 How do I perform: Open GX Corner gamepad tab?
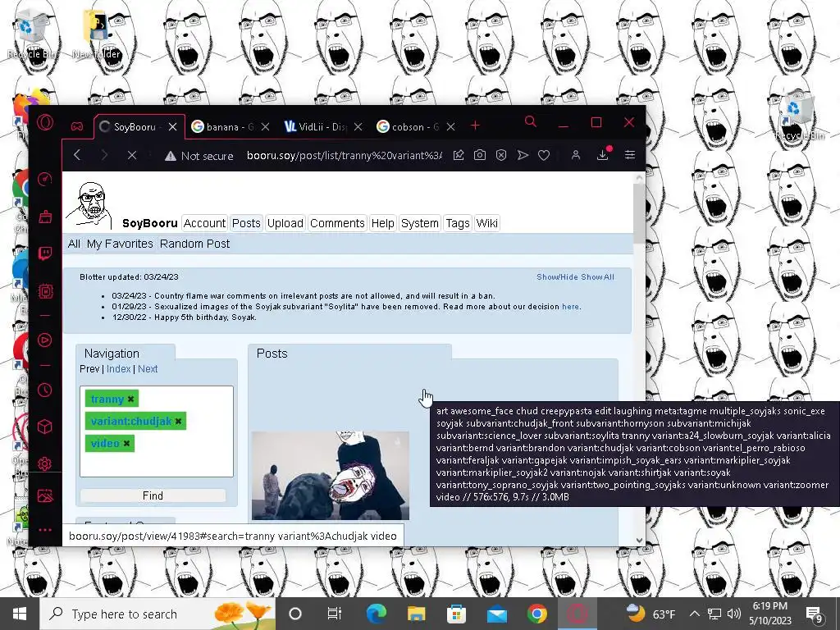pyautogui.click(x=76, y=126)
